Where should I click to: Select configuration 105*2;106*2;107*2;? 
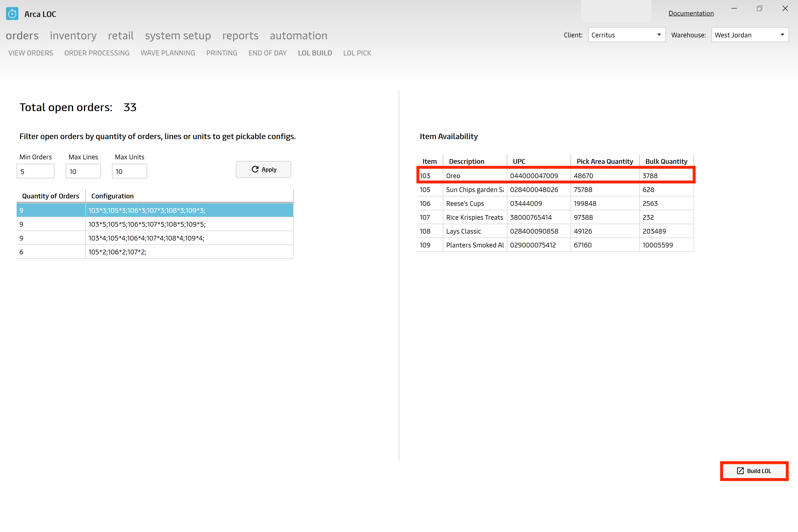pyautogui.click(x=155, y=252)
